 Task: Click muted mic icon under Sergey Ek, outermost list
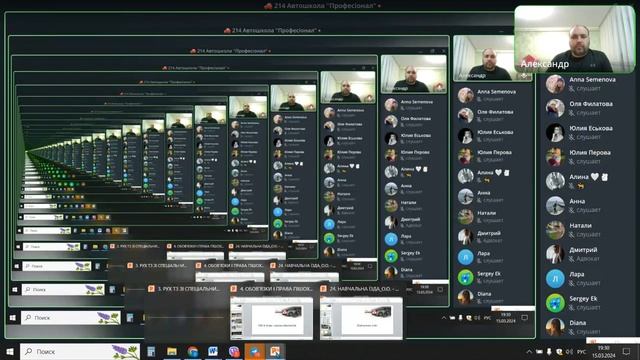572,307
